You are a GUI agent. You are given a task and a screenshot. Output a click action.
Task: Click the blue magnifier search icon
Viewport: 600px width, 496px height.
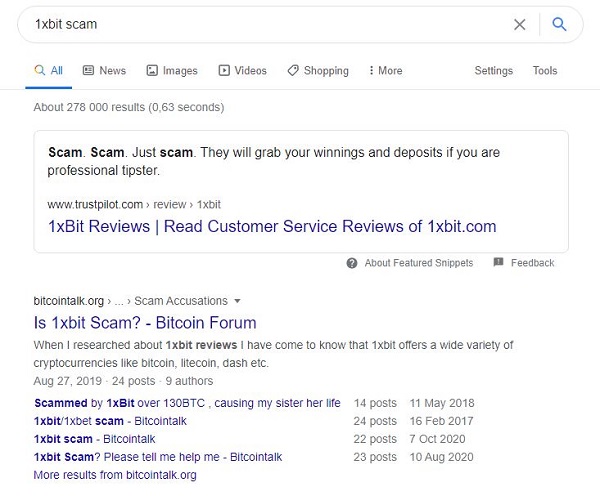[559, 24]
